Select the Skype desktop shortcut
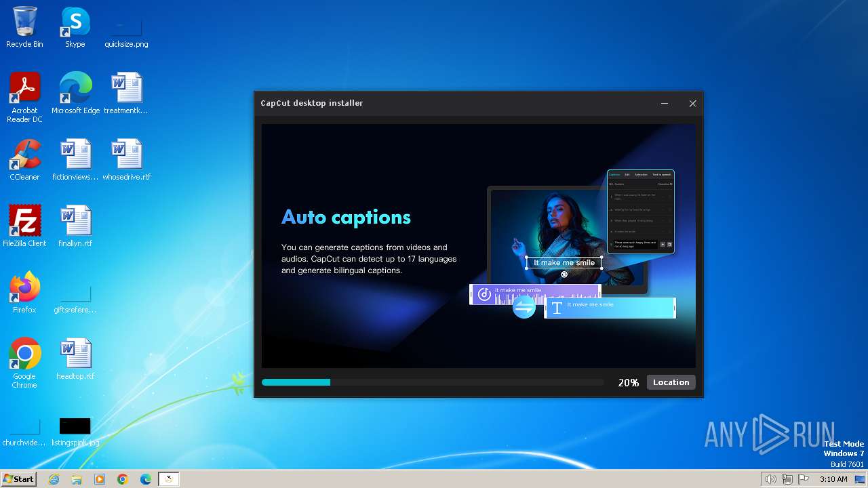Screen dimensions: 868x488 [x=75, y=28]
